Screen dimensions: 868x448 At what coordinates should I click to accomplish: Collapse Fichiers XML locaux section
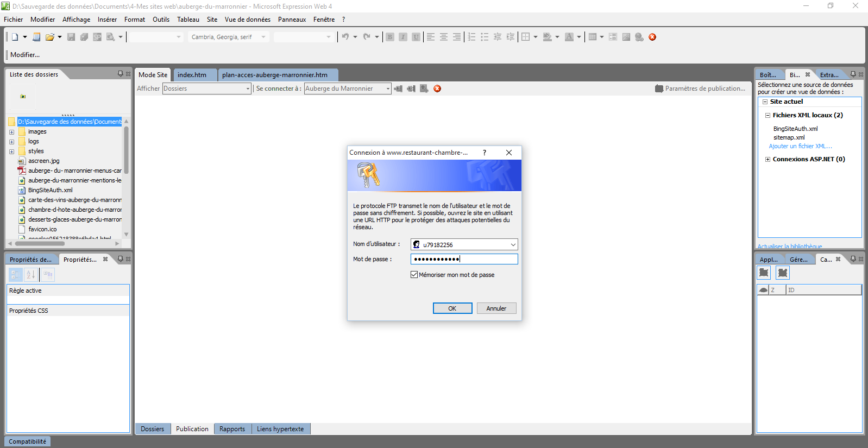[x=768, y=115]
